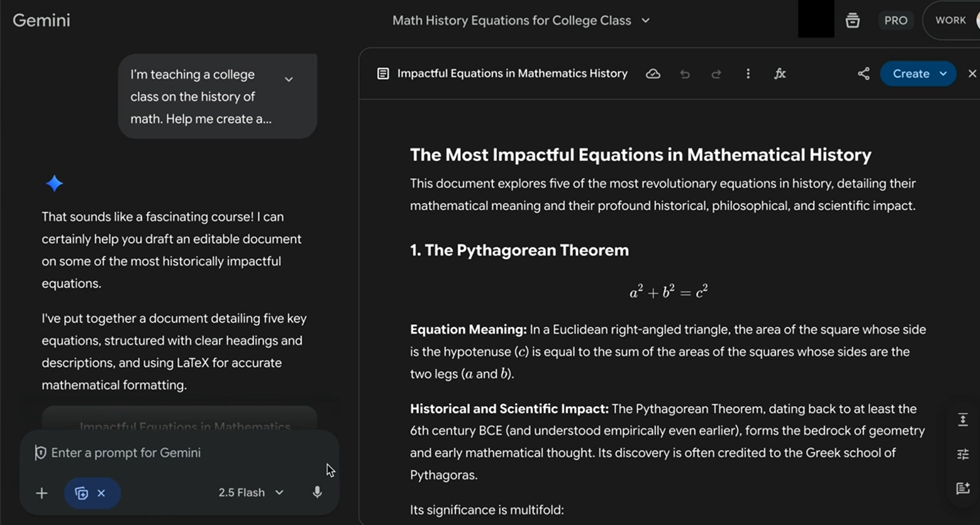This screenshot has height=525, width=980.
Task: Open the Gemini home menu item
Action: (x=41, y=20)
